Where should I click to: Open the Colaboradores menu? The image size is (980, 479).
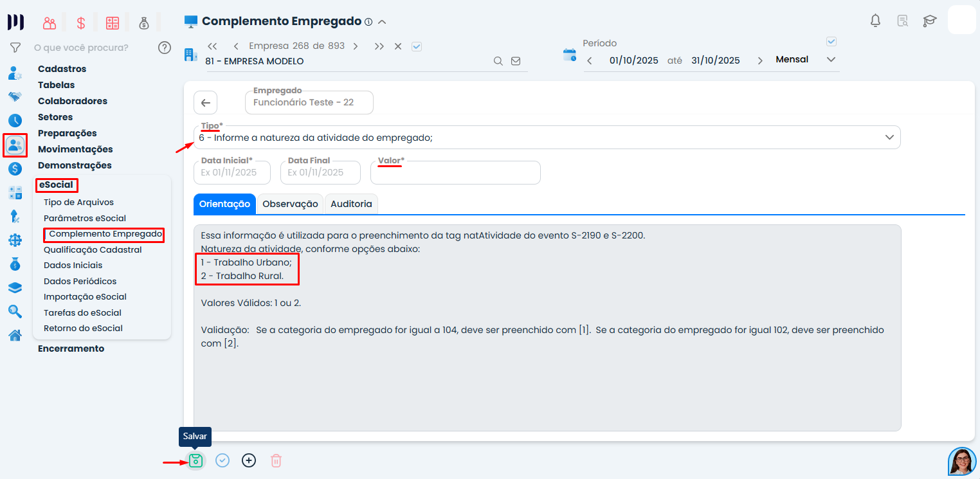pyautogui.click(x=73, y=101)
